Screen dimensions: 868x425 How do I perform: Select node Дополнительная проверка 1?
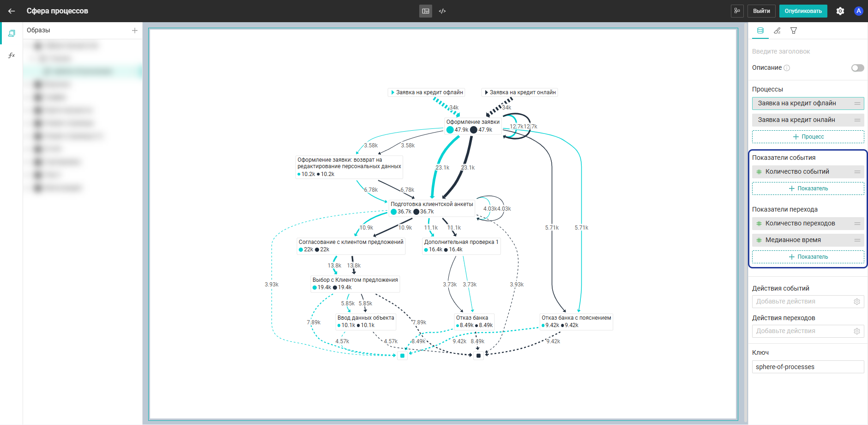(461, 246)
